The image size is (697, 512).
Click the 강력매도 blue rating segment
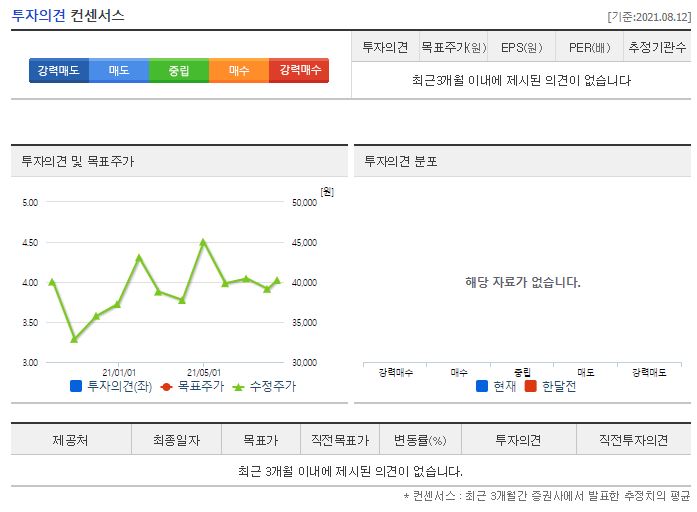59,70
